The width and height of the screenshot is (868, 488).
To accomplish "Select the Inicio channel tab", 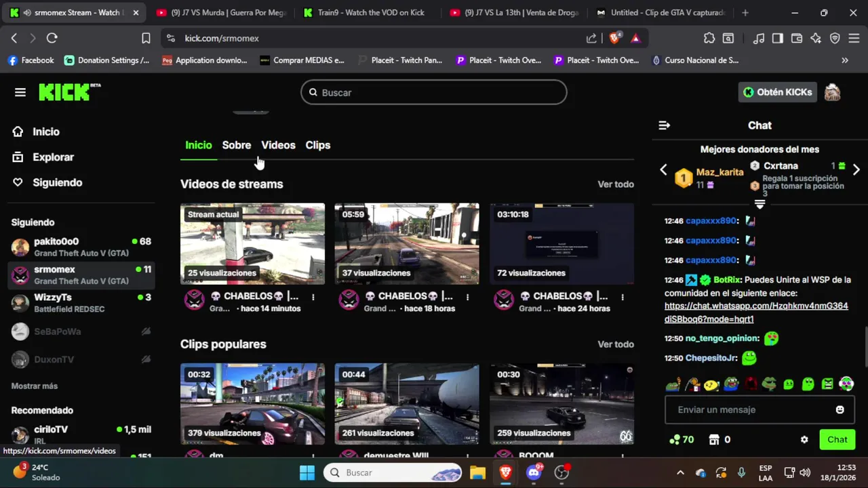I will pos(199,145).
